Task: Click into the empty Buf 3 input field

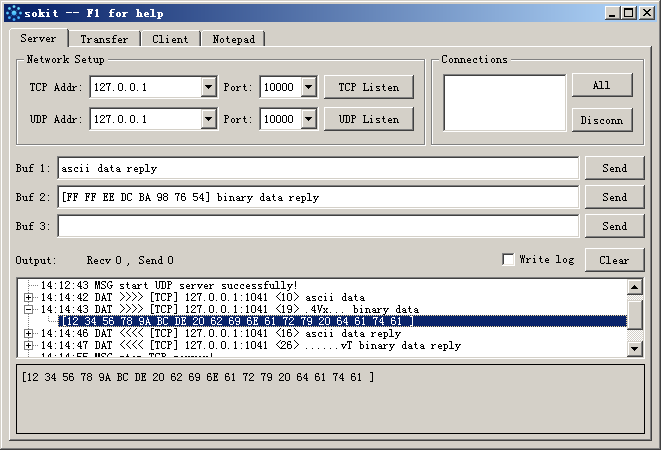Action: tap(317, 226)
